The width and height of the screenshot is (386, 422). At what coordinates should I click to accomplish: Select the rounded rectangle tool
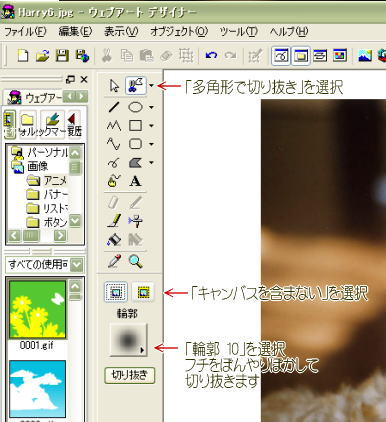[135, 144]
